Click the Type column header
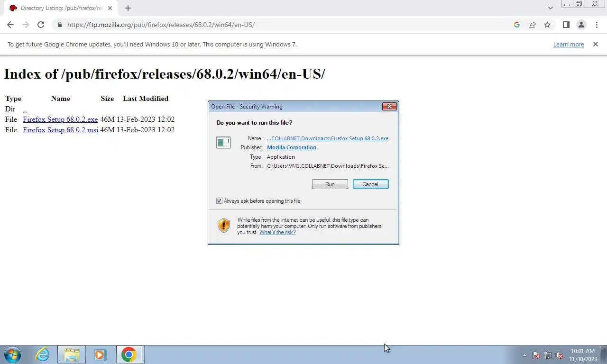 tap(13, 99)
